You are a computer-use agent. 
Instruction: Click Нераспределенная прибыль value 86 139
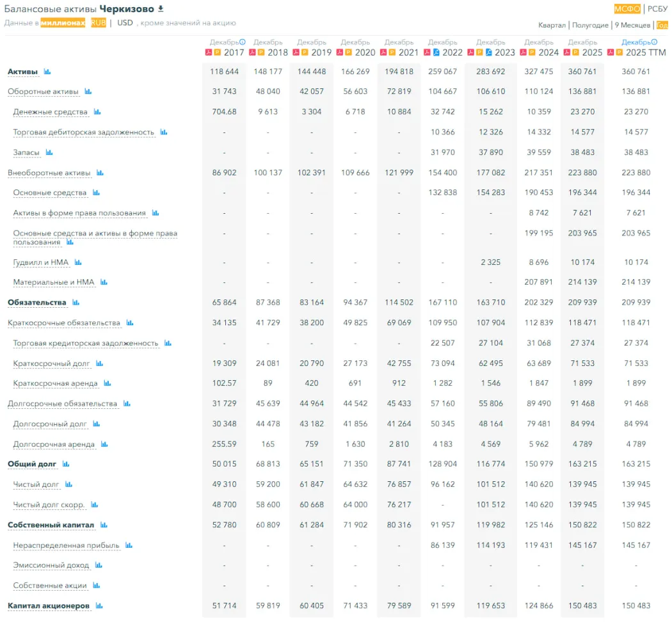[x=443, y=545]
